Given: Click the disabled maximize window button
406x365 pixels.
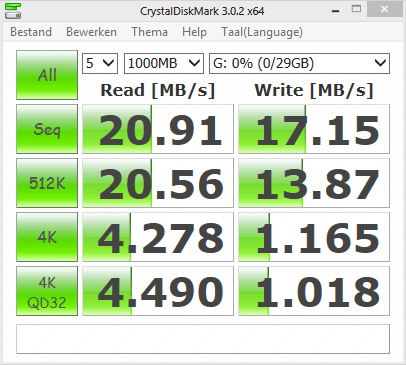Looking at the screenshot, I should click(x=356, y=9).
